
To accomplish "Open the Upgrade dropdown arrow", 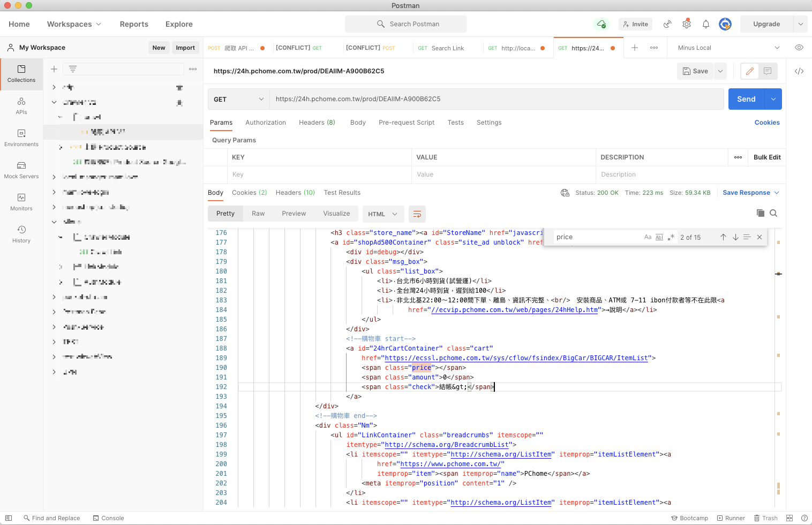I will 801,24.
